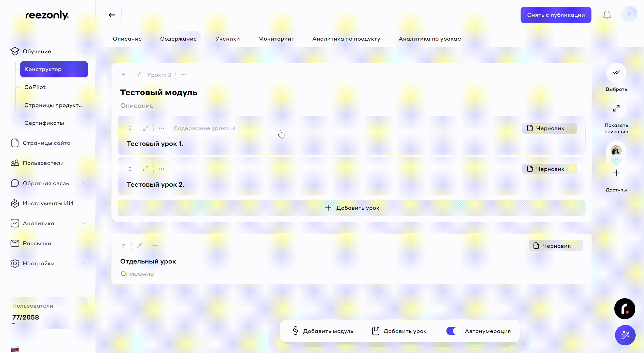Expand the Настройки sidebar section

[x=84, y=263]
